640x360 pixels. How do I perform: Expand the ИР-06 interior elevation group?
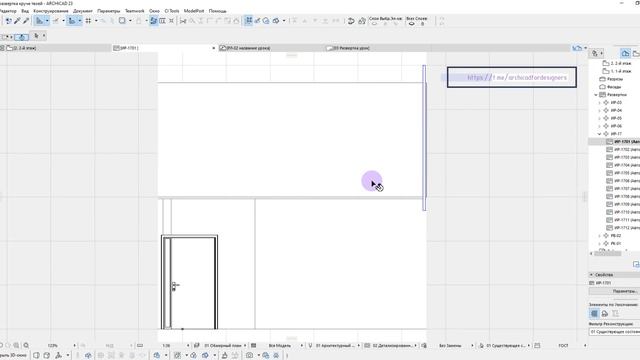(600, 126)
